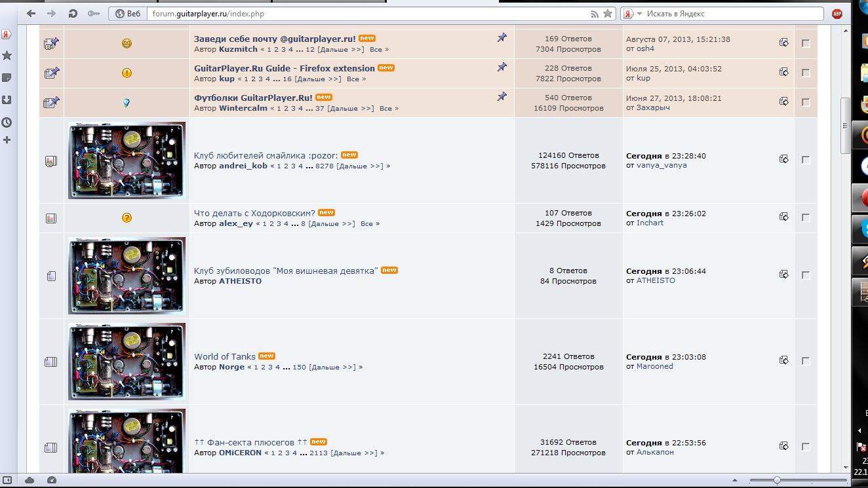The image size is (868, 488).
Task: Add a panel with the plus icon
Action: [7, 140]
